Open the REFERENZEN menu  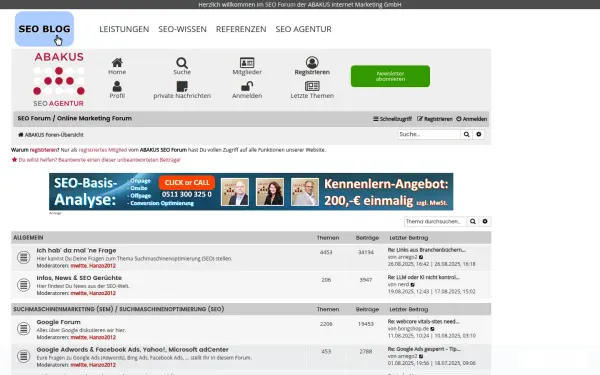(x=241, y=29)
